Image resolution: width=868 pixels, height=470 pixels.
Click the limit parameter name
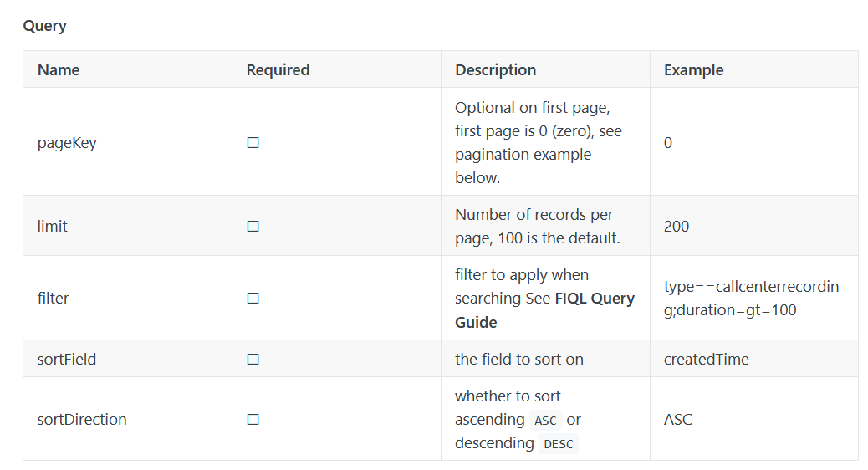pos(53,227)
